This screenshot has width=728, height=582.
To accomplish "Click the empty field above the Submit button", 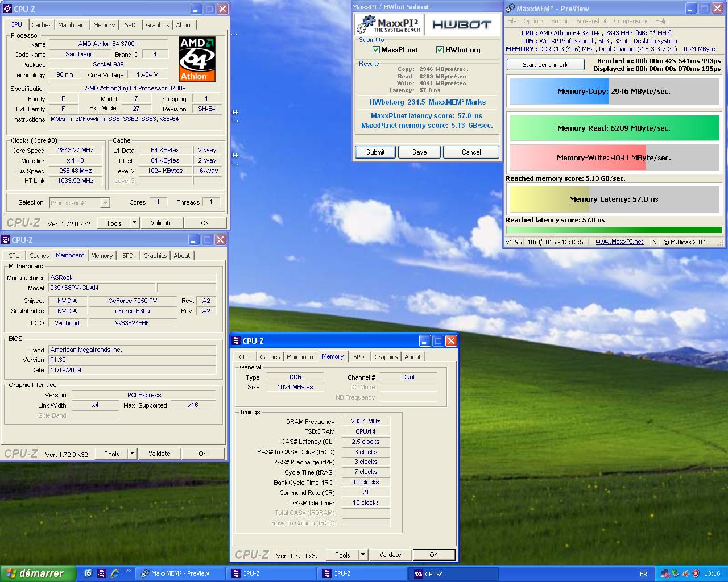I will point(427,139).
